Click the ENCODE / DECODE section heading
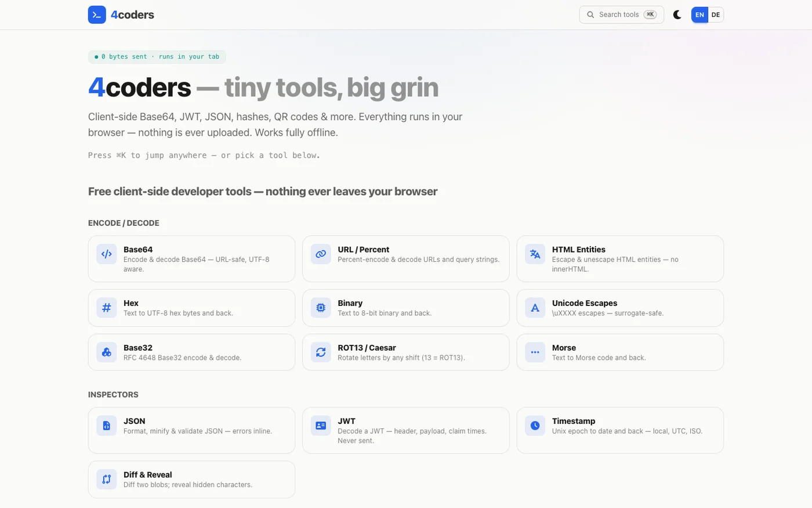 pyautogui.click(x=124, y=223)
